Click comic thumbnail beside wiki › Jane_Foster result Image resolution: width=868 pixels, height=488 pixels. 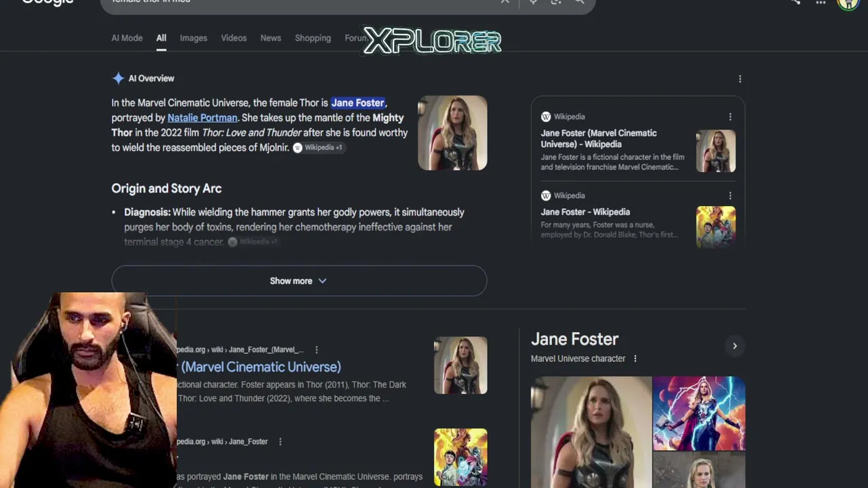460,457
